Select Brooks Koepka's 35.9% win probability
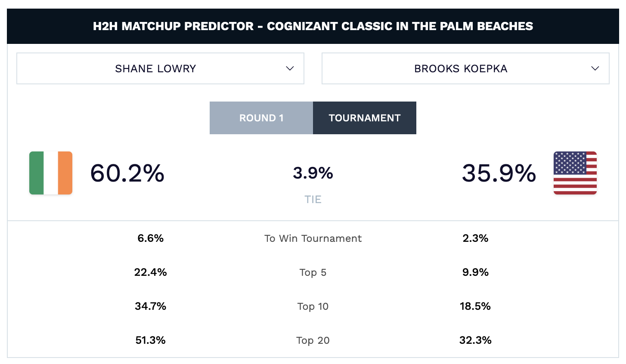The height and width of the screenshot is (364, 626). click(x=498, y=173)
